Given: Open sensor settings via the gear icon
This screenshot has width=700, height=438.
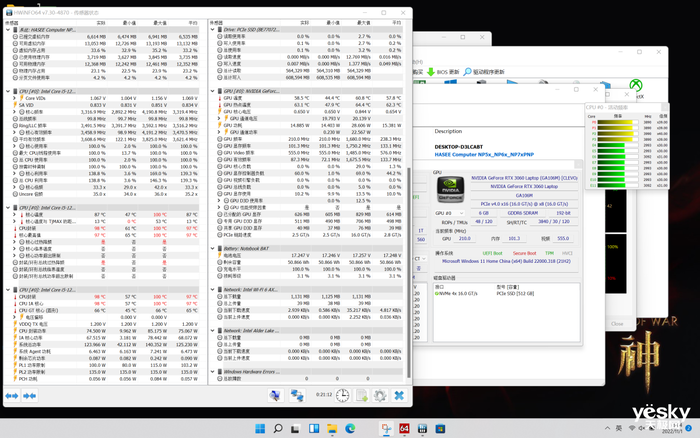Looking at the screenshot, I should [x=380, y=395].
